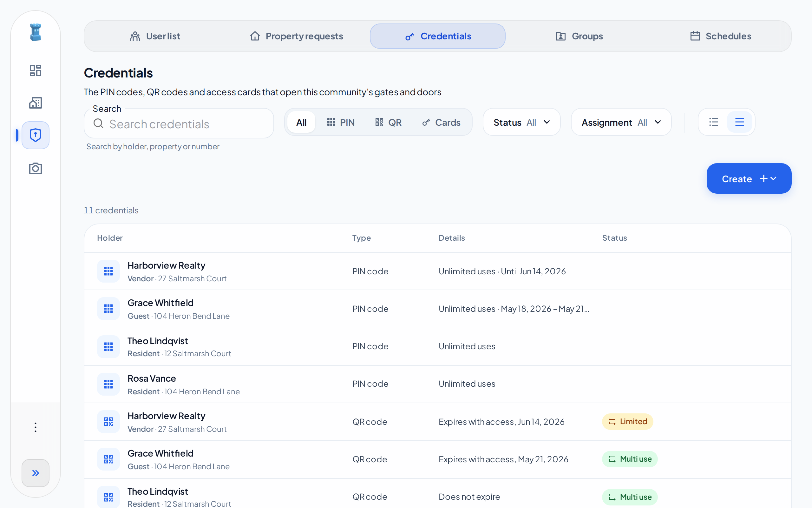The image size is (812, 508).
Task: Click 'Unlimited uses · Until Jun 14, 2026' details
Action: pos(502,271)
